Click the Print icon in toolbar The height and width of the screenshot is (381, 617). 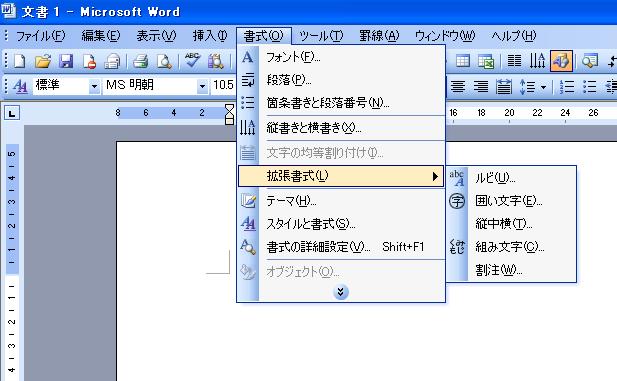point(140,61)
